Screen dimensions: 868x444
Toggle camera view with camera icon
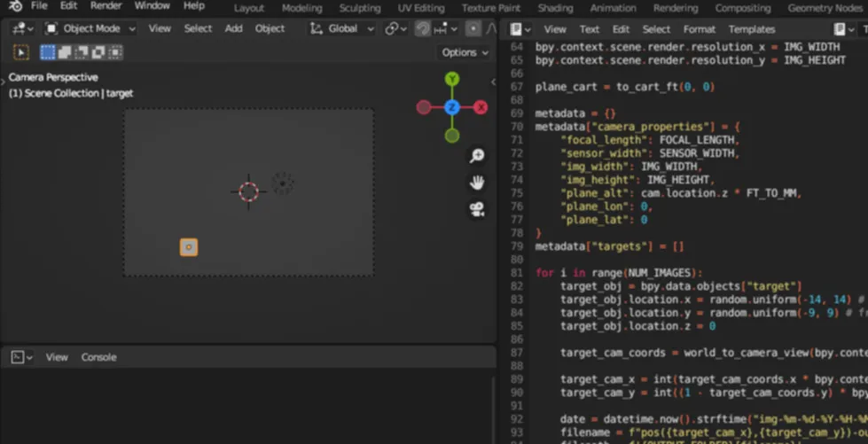tap(477, 210)
